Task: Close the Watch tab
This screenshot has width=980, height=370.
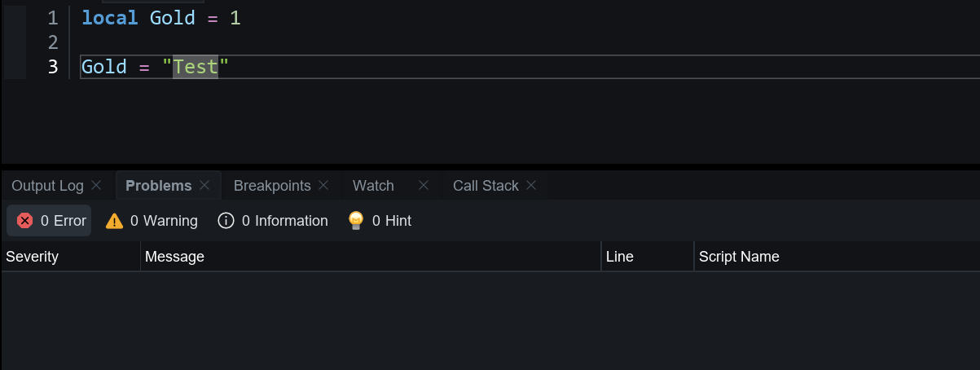Action: 424,186
